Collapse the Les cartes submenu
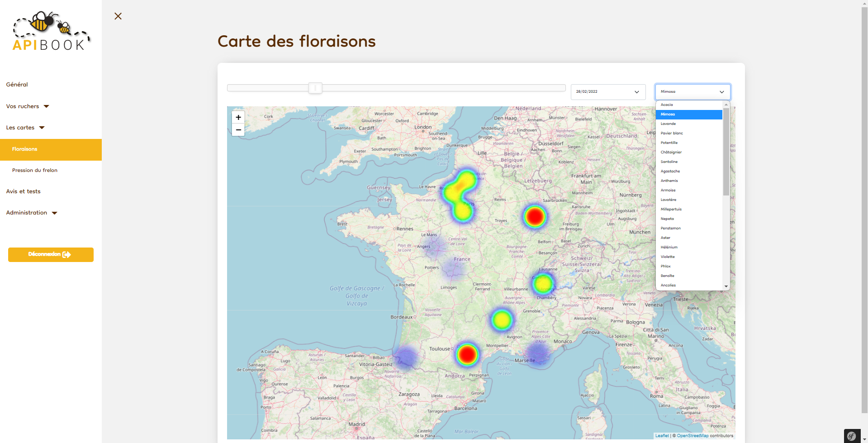This screenshot has width=868, height=443. [x=25, y=128]
